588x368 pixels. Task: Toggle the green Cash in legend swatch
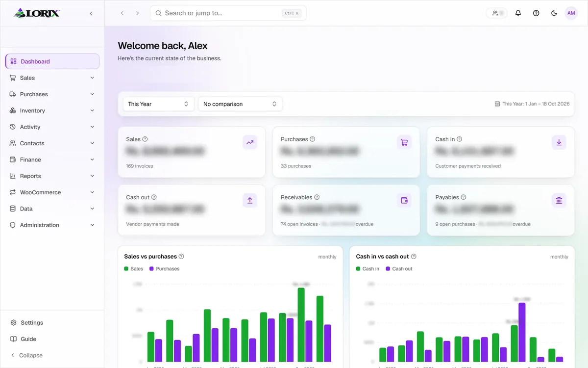358,269
